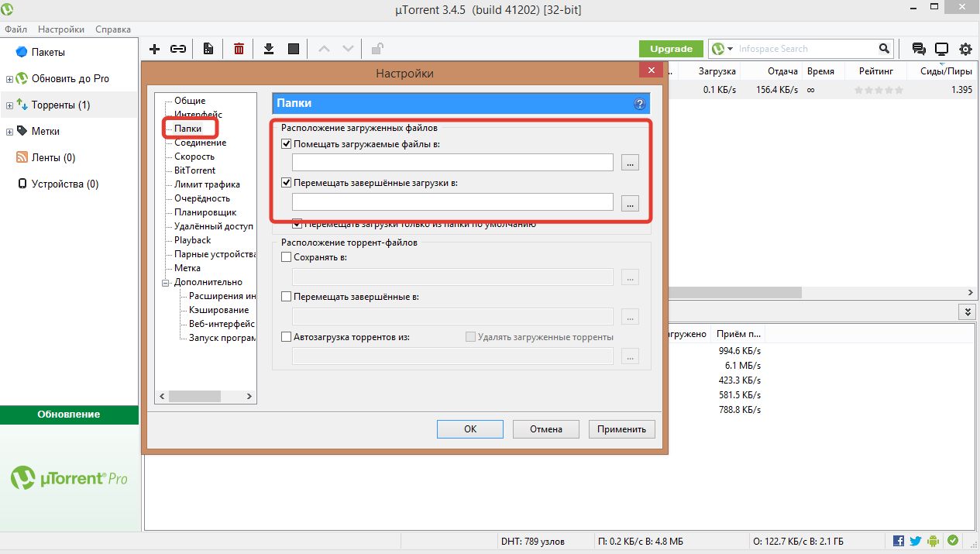This screenshot has width=980, height=554.
Task: Click the settings tree scrollbar right arrow
Action: point(249,396)
